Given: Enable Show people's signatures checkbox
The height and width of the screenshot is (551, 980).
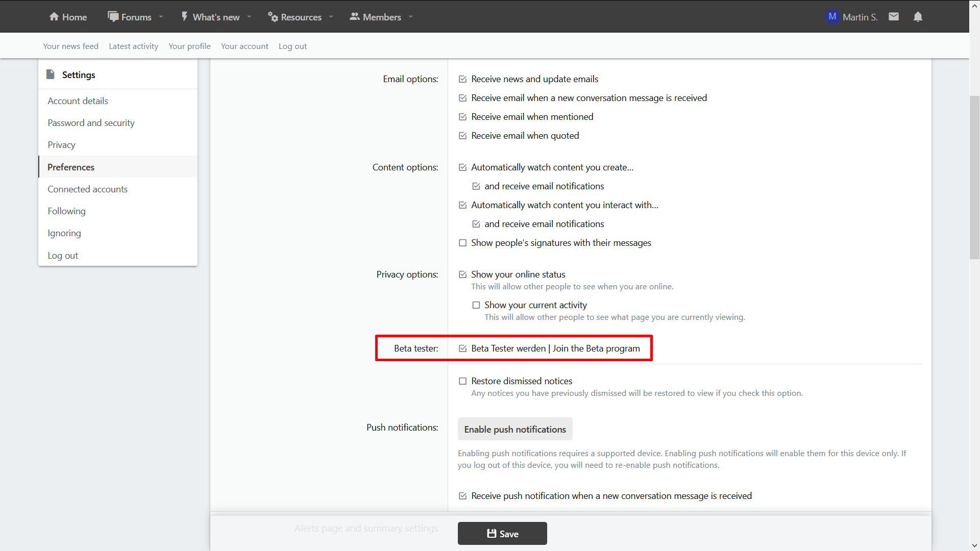Looking at the screenshot, I should coord(462,243).
